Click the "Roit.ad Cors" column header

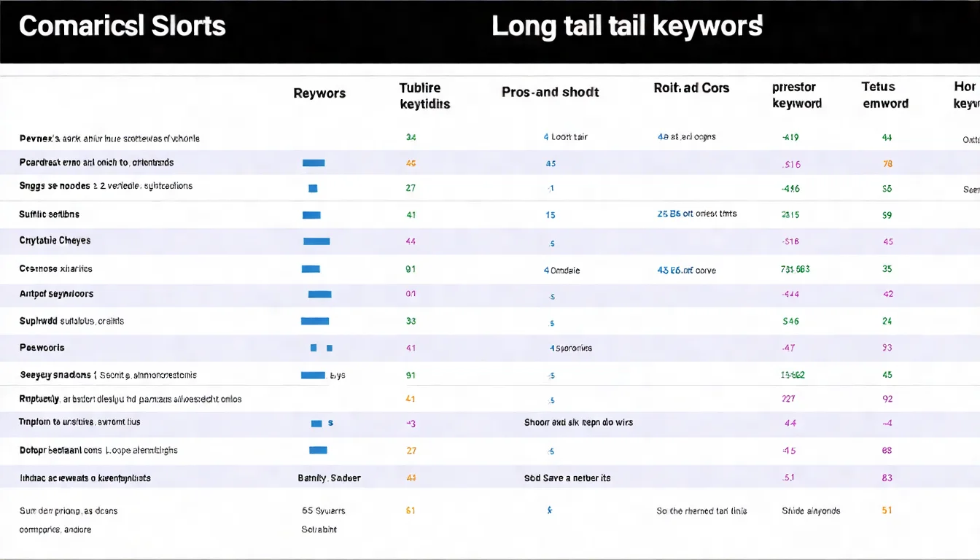point(691,88)
